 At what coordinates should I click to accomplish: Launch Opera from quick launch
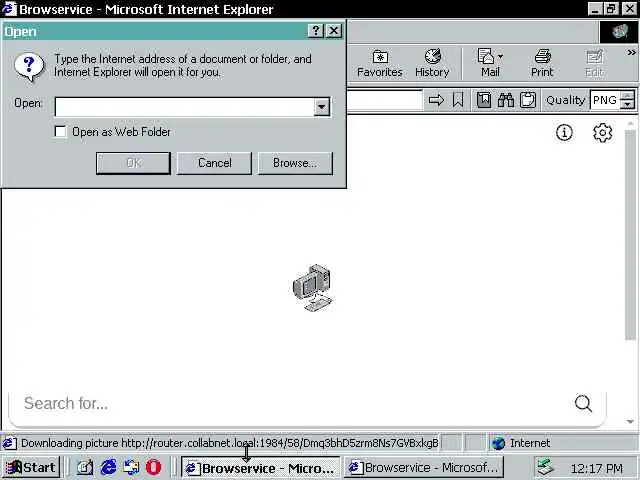point(153,467)
